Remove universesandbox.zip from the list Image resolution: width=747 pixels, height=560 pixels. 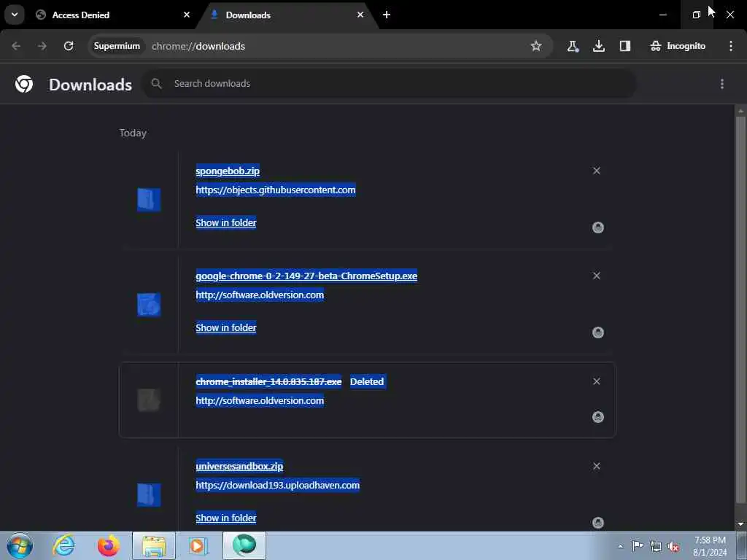point(597,466)
